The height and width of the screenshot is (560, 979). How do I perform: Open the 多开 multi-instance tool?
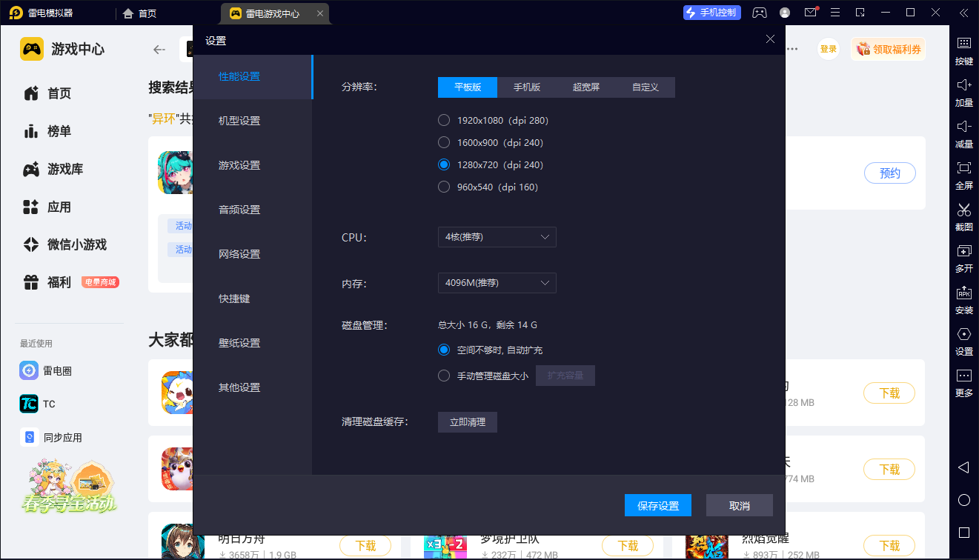pos(963,259)
